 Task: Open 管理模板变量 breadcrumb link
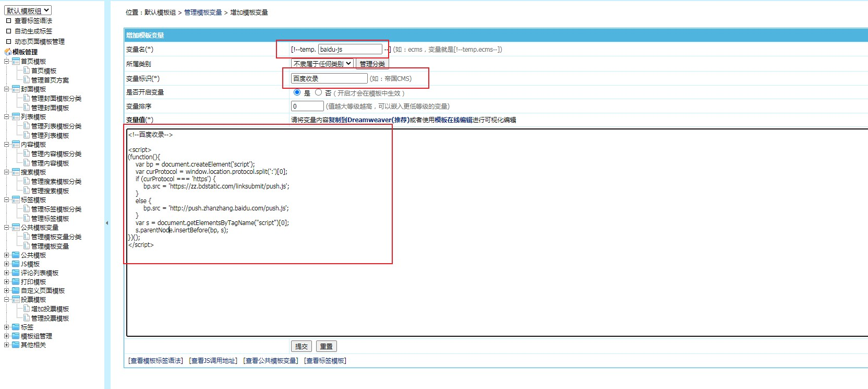coord(203,12)
